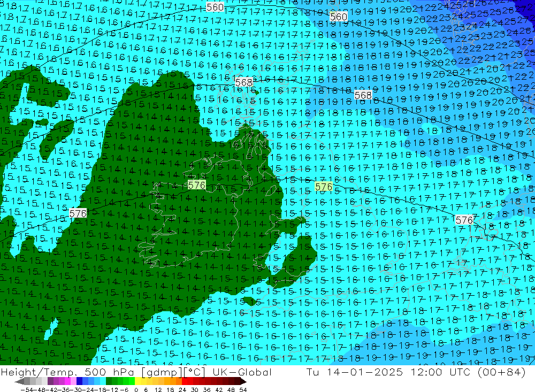Pick the bright red legend swatch
Screen dimensions: 535x392
tap(185, 381)
